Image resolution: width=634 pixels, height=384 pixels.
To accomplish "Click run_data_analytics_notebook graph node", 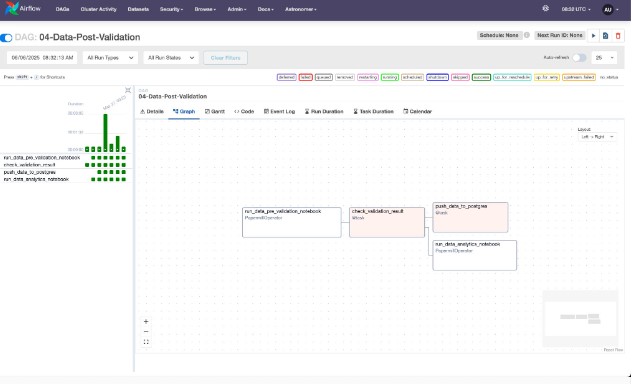I will coord(475,255).
